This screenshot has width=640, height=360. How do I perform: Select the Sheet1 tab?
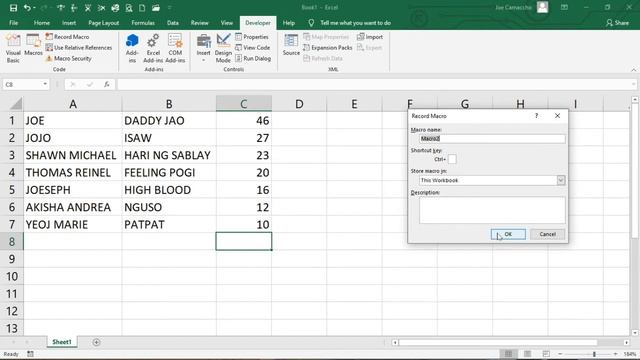click(62, 342)
